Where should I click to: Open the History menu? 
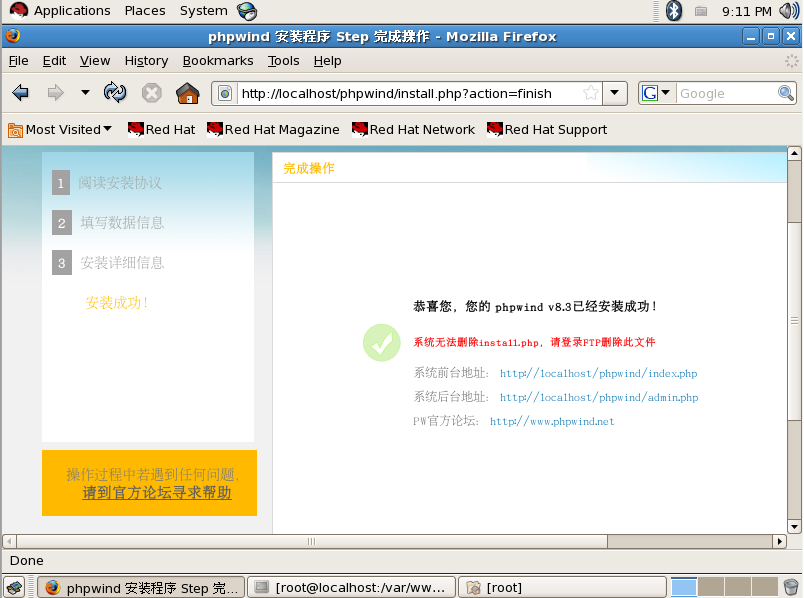point(146,61)
